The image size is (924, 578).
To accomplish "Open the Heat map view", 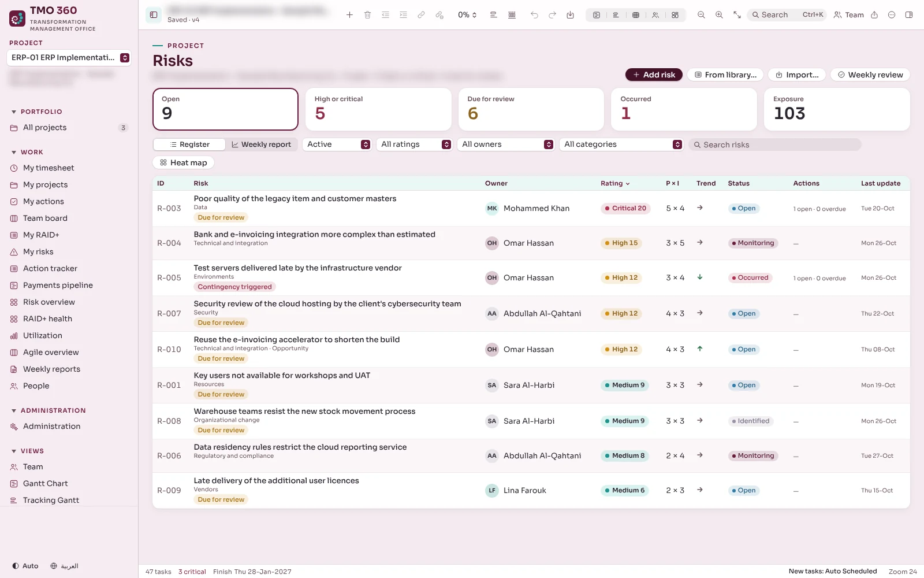I will (x=184, y=163).
